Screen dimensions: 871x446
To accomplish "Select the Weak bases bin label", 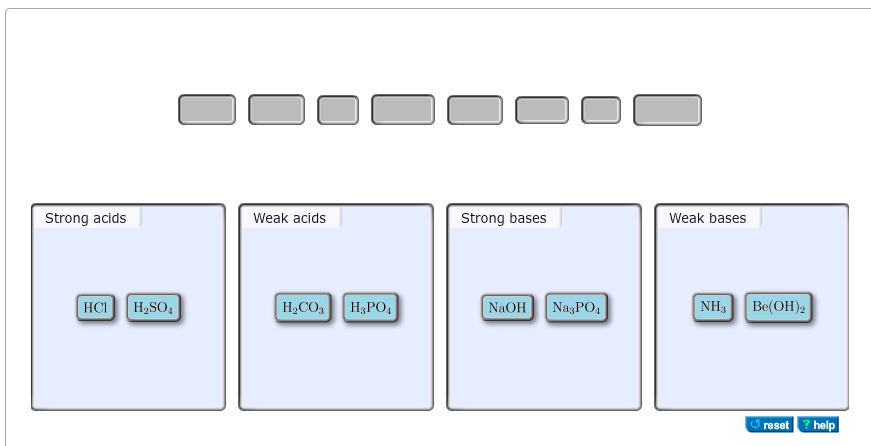I will coord(708,218).
